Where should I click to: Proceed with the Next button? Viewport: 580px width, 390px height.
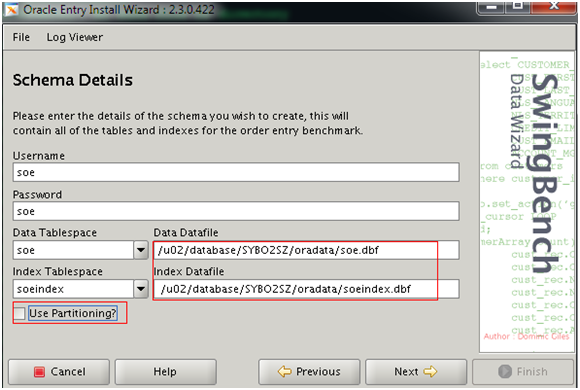click(x=416, y=371)
